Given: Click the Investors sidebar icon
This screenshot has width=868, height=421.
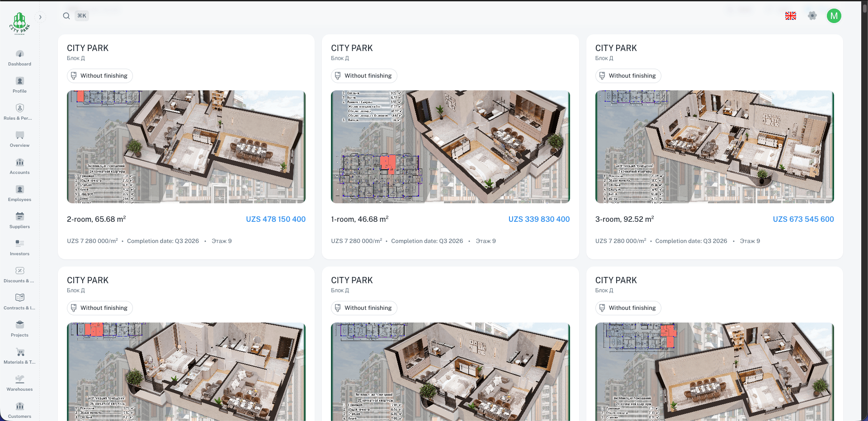Looking at the screenshot, I should (19, 243).
